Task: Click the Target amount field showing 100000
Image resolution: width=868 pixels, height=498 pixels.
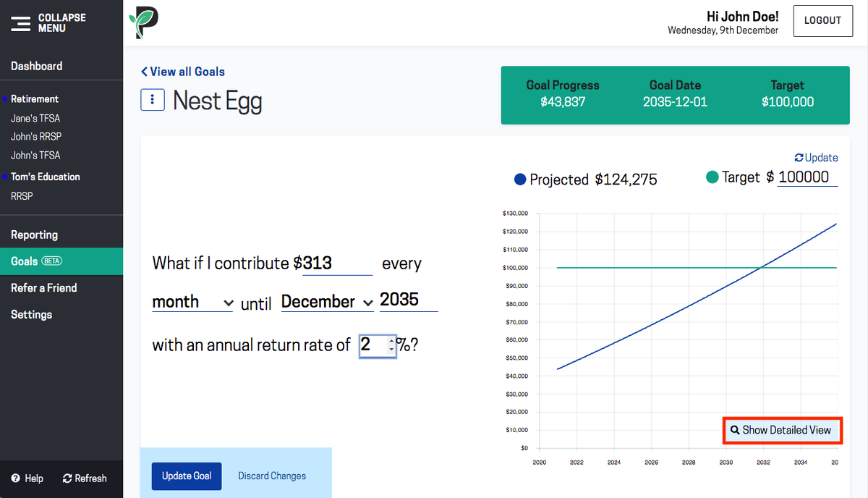Action: pos(807,177)
